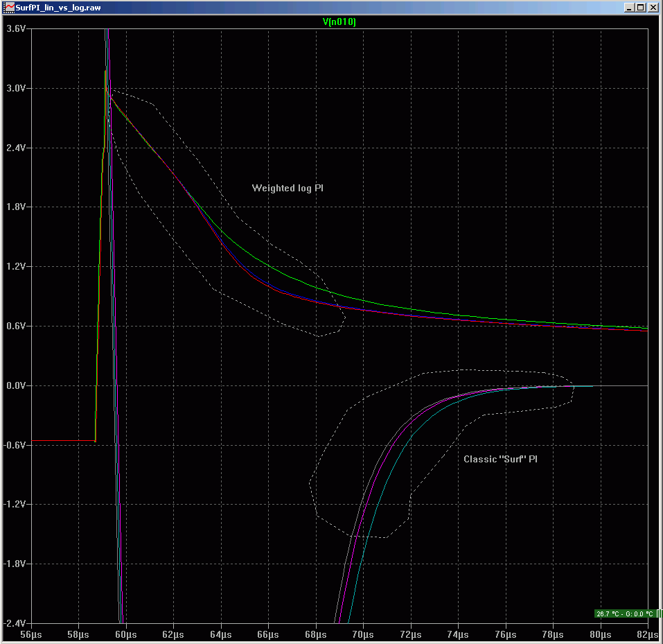Close the SurfPI_lin_vs_log.raw window
The height and width of the screenshot is (644, 663).
tap(653, 8)
